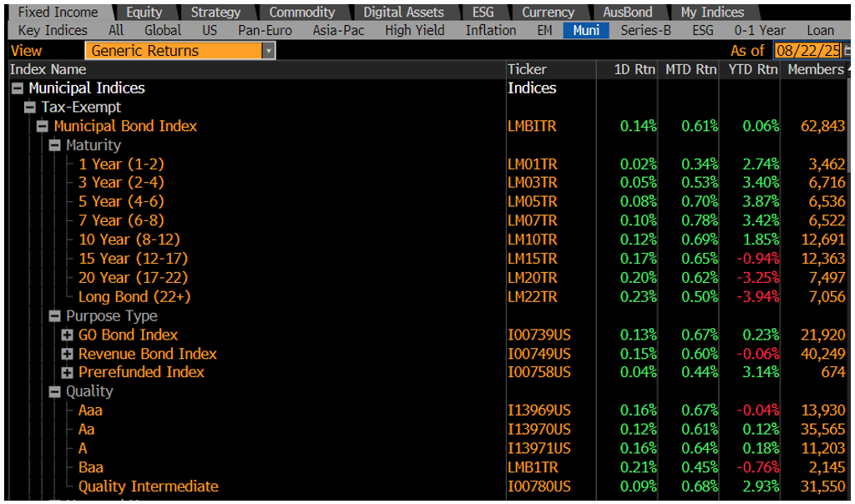Screen dimensions: 855x504
Task: Switch to the Equity tab
Action: [144, 13]
